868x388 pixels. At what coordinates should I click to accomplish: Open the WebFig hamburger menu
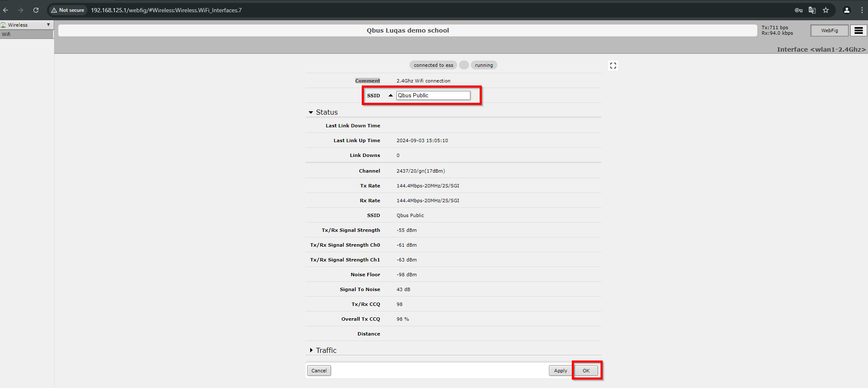pos(858,30)
